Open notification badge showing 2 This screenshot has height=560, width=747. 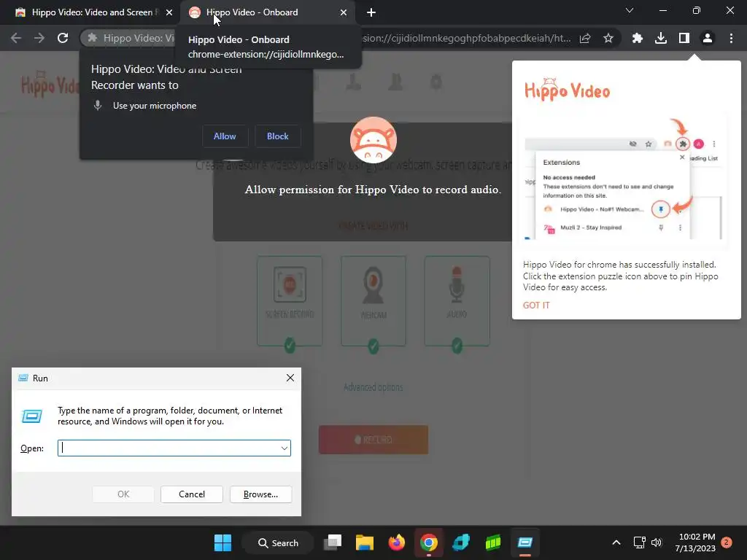727,542
